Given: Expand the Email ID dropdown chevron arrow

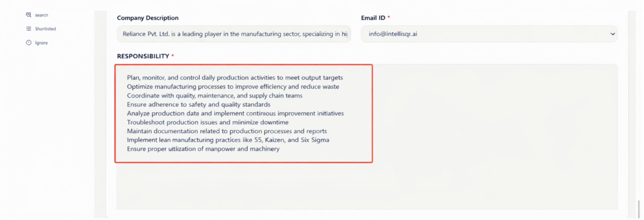Looking at the screenshot, I should point(613,34).
